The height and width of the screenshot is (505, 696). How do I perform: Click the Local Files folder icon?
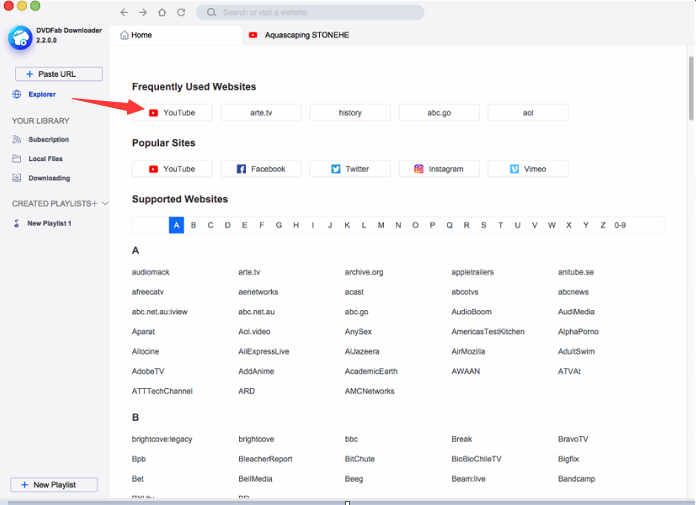(x=17, y=158)
